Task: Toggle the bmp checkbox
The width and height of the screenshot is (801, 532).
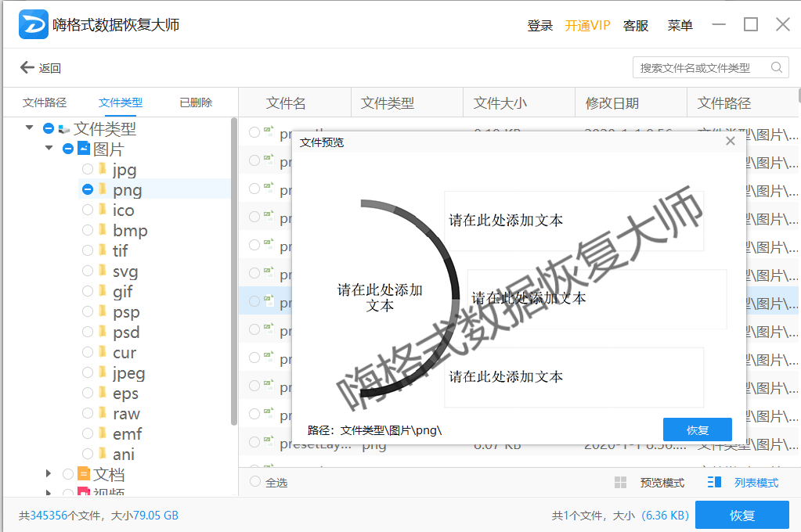Action: point(88,230)
